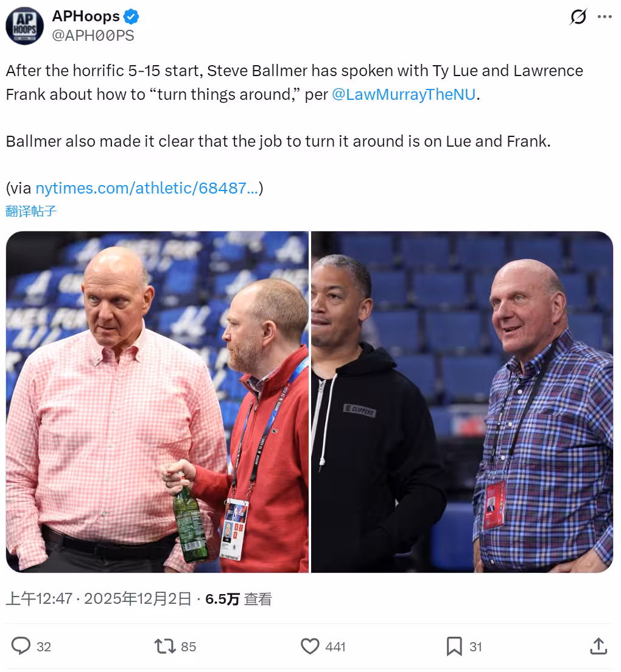The image size is (621, 672).
Task: Click the @APH00PS handle
Action: tap(93, 35)
